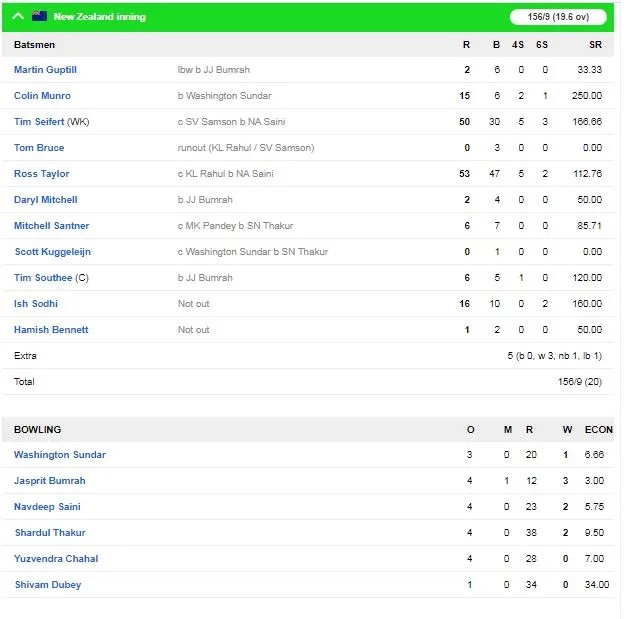Open Washington Sundar bowler link
This screenshot has width=640, height=619.
coord(60,455)
